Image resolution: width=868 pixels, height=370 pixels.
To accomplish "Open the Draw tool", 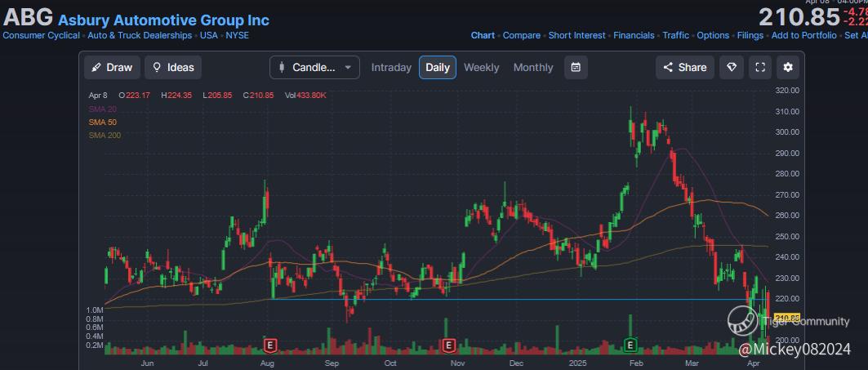I will click(112, 67).
